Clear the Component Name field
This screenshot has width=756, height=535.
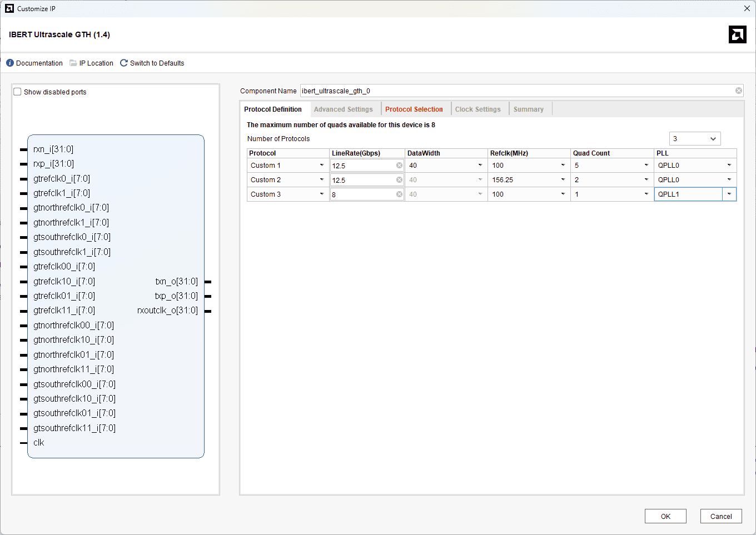click(x=738, y=91)
